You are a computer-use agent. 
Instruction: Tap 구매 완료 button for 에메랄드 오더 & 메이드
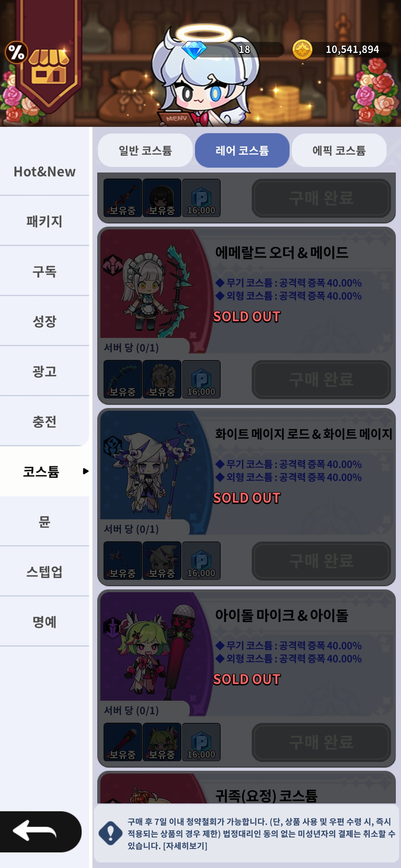[x=321, y=379]
